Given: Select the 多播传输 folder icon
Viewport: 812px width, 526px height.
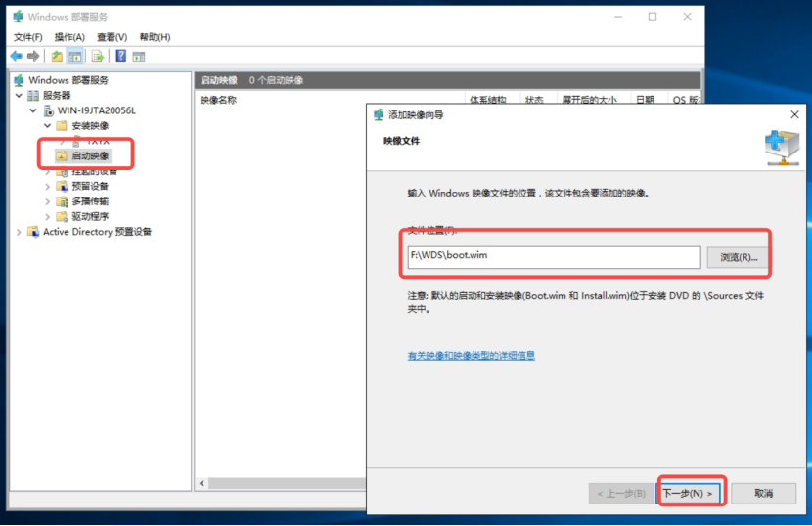Looking at the screenshot, I should (63, 201).
